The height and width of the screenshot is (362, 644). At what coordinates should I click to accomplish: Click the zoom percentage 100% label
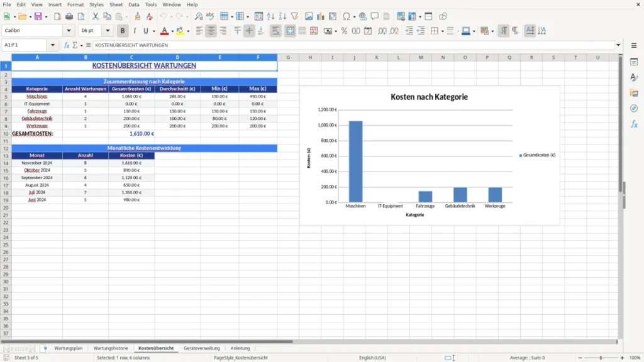(635, 358)
